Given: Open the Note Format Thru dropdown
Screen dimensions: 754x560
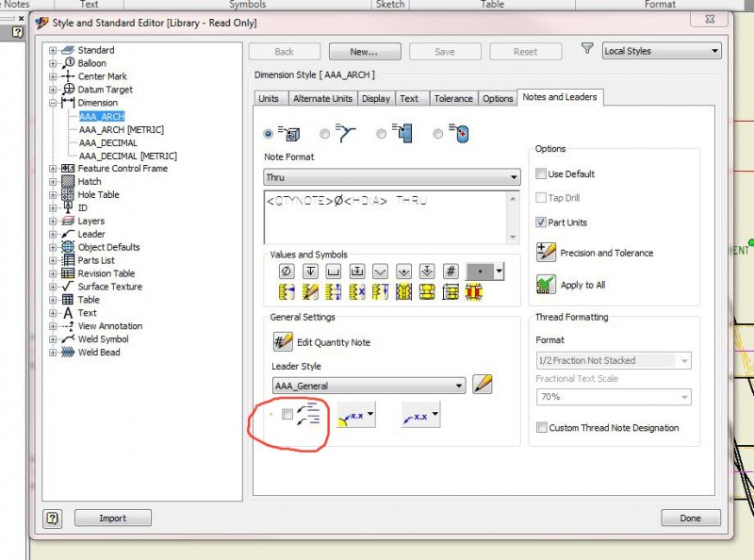Looking at the screenshot, I should click(392, 177).
